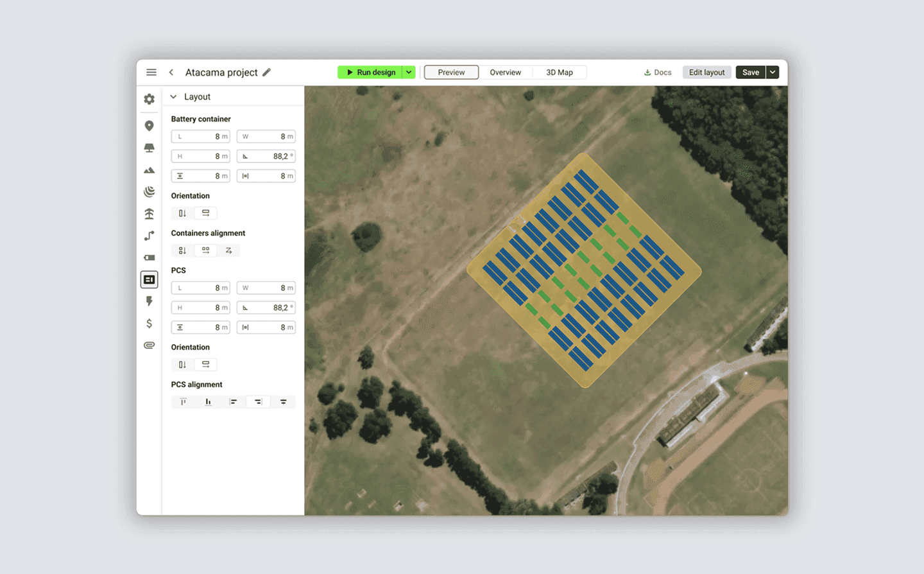The image size is (924, 574).
Task: Set battery container orientation to vertical
Action: [183, 213]
